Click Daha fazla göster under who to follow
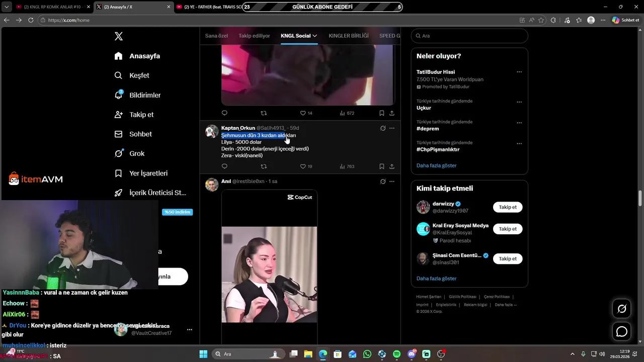This screenshot has width=644, height=362. (x=436, y=279)
